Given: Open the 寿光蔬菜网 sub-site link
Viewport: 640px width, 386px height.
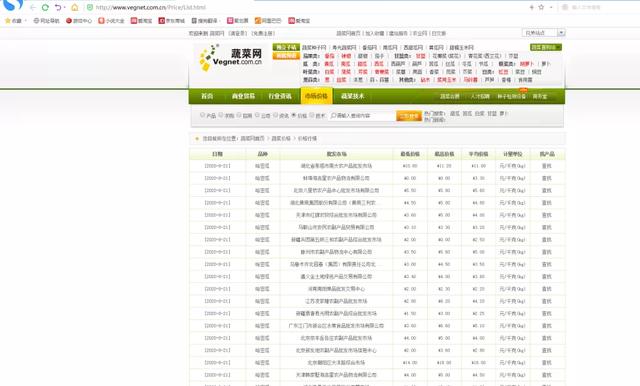Looking at the screenshot, I should point(344,48).
